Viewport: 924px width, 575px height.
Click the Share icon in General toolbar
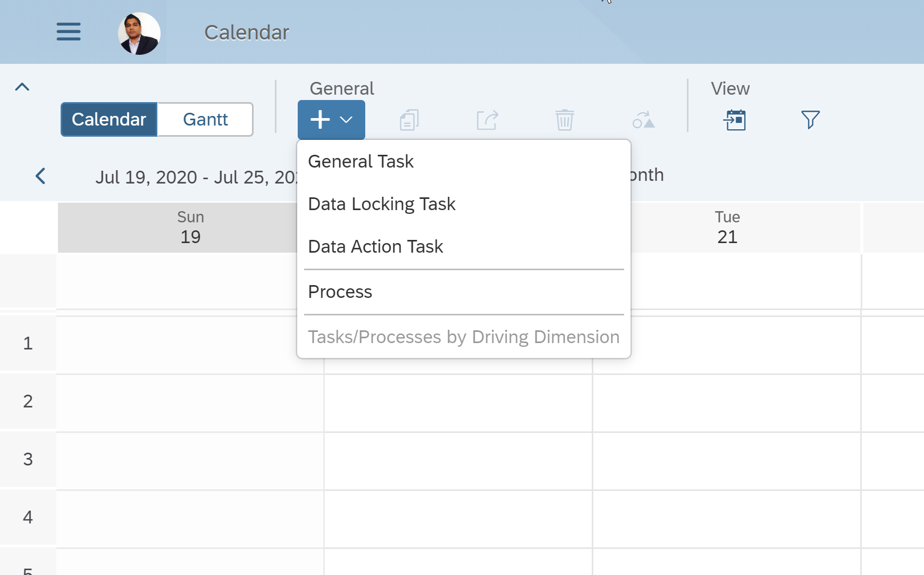[x=487, y=120]
